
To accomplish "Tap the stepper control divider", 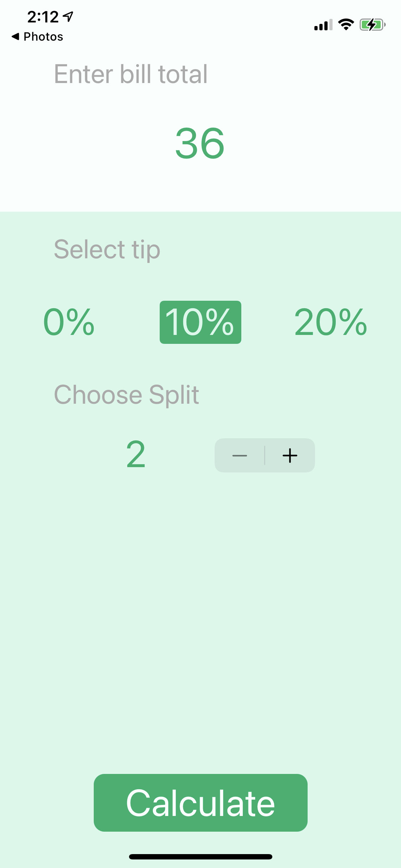I will 264,455.
